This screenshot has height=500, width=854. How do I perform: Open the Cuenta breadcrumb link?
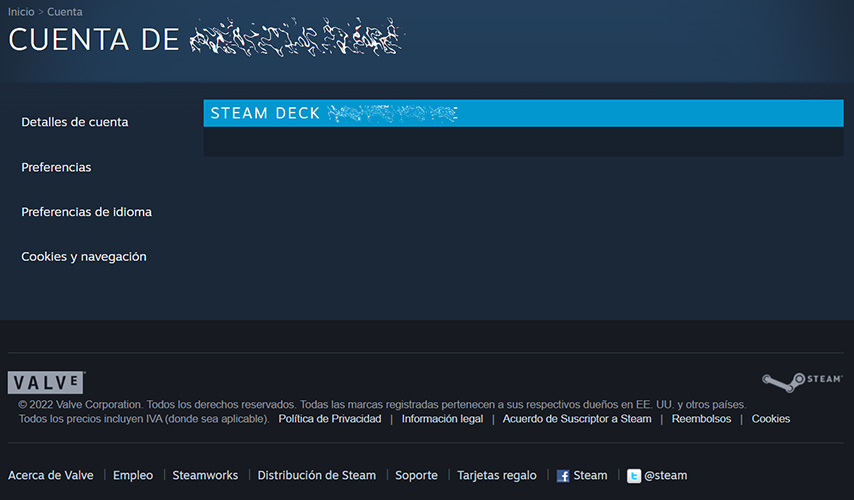(65, 11)
